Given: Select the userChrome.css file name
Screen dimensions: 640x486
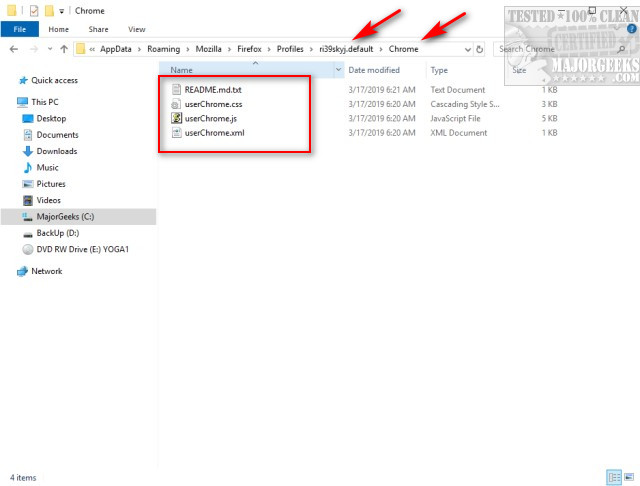Looking at the screenshot, I should point(213,104).
